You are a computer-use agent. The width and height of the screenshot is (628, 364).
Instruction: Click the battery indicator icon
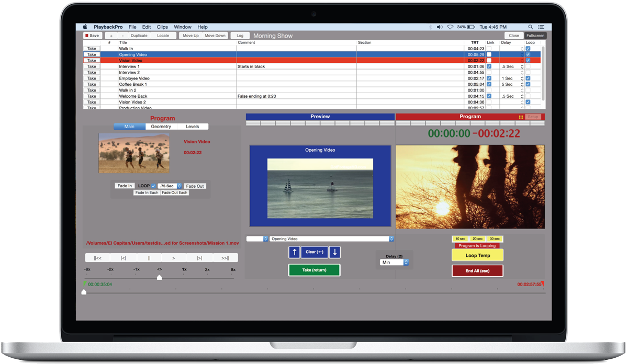471,27
